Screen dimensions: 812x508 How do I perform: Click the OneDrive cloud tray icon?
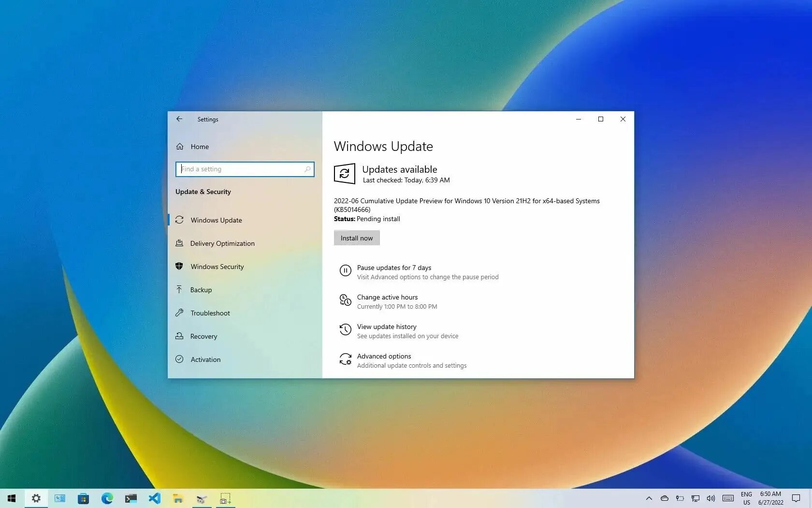665,498
